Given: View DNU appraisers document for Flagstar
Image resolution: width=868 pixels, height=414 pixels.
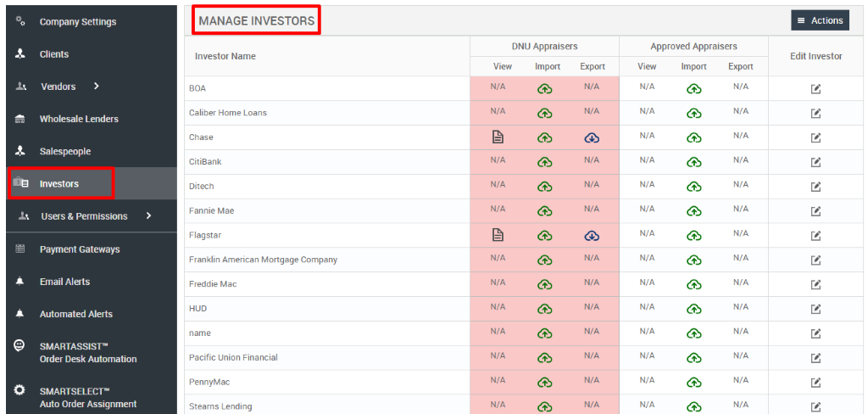Looking at the screenshot, I should pyautogui.click(x=498, y=236).
